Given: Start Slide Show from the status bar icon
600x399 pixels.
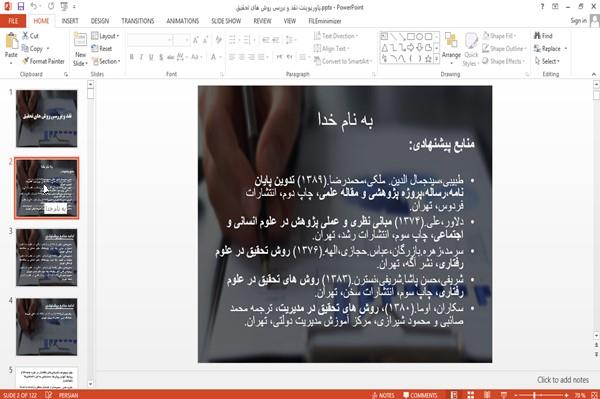Looking at the screenshot, I should (x=504, y=395).
